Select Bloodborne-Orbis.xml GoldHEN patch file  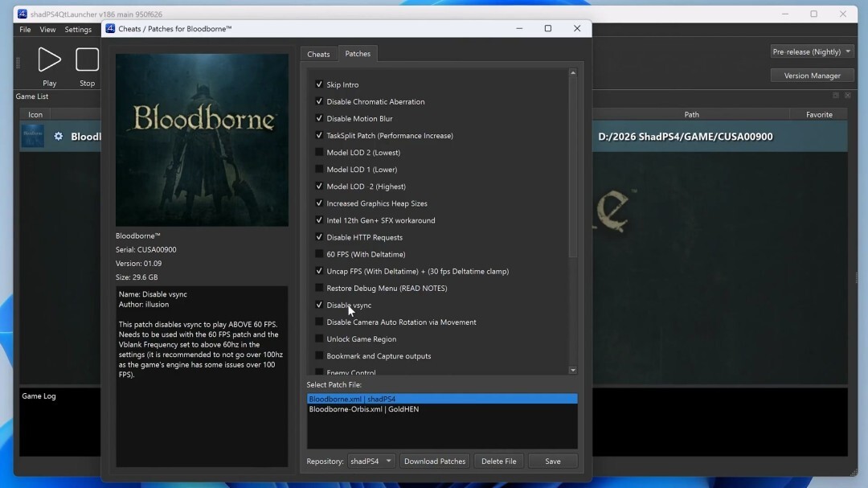click(x=363, y=409)
